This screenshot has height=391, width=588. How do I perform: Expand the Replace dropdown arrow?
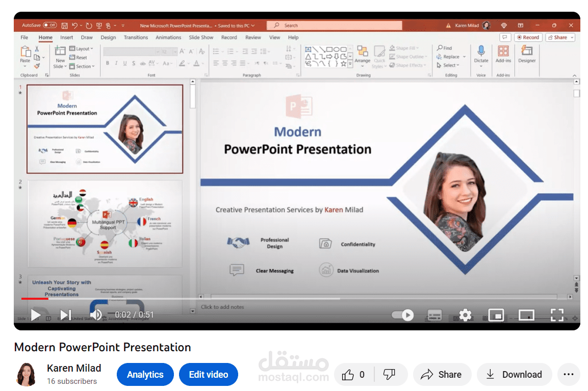click(x=464, y=57)
